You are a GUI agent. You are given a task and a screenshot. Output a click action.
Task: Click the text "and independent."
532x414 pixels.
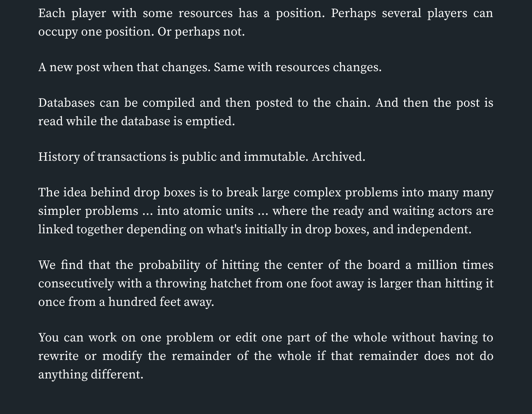click(422, 229)
